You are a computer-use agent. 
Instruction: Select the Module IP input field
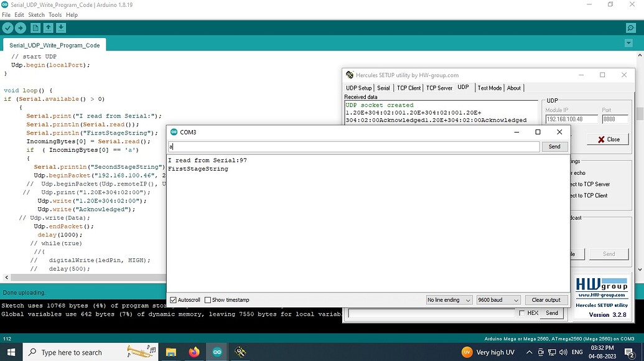point(571,118)
